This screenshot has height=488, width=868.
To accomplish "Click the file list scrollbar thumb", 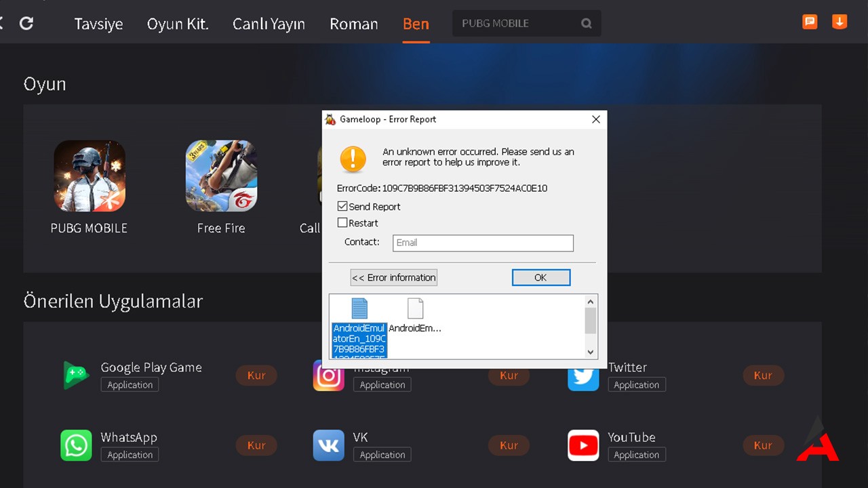I will [x=590, y=321].
